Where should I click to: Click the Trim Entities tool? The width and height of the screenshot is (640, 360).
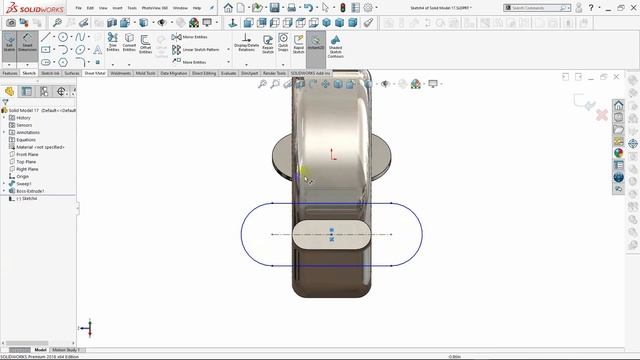point(113,42)
